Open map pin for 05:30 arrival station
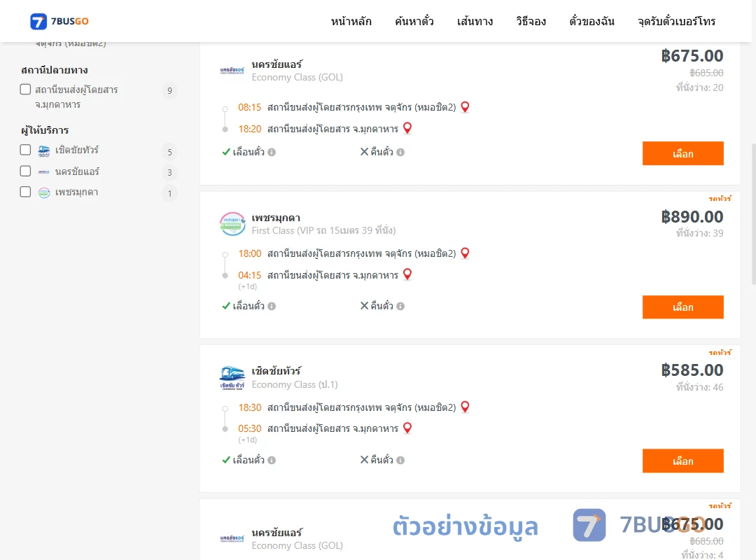The image size is (756, 560). 407,428
